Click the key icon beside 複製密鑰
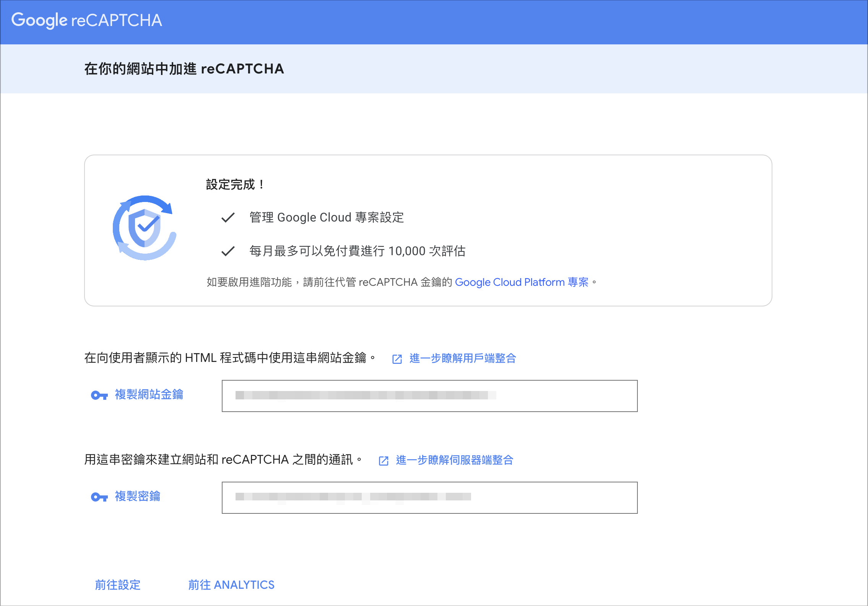This screenshot has height=606, width=868. [x=99, y=497]
